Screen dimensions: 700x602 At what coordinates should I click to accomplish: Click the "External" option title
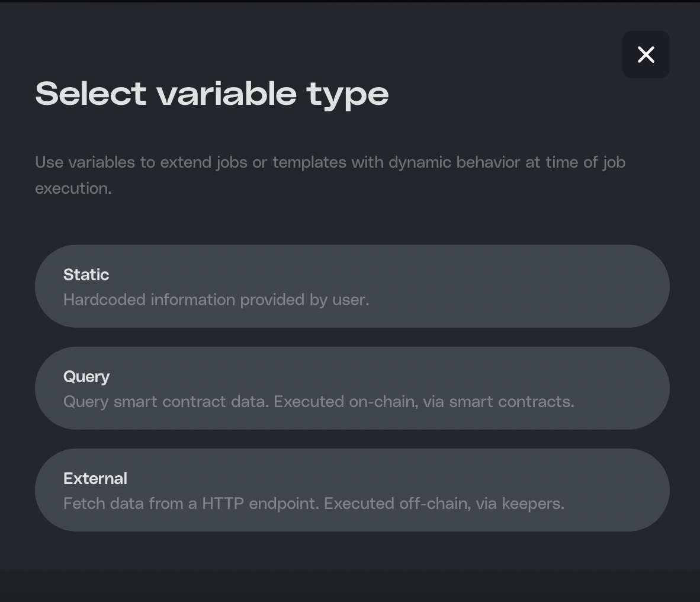pyautogui.click(x=95, y=479)
